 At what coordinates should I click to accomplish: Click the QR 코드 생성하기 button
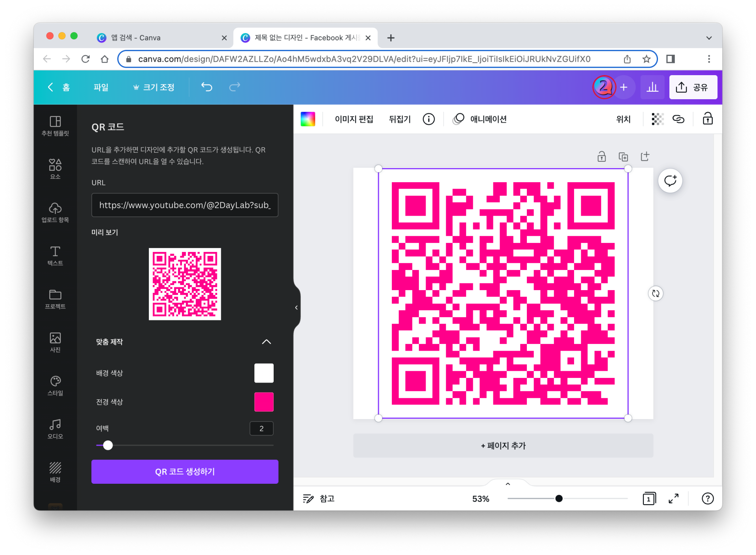[x=185, y=472]
